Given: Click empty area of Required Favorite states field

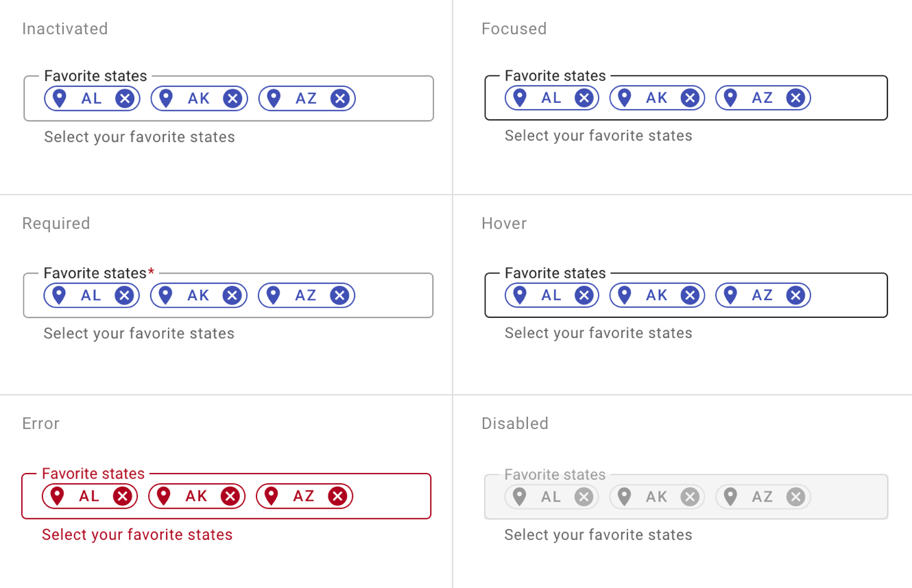Looking at the screenshot, I should coord(394,295).
